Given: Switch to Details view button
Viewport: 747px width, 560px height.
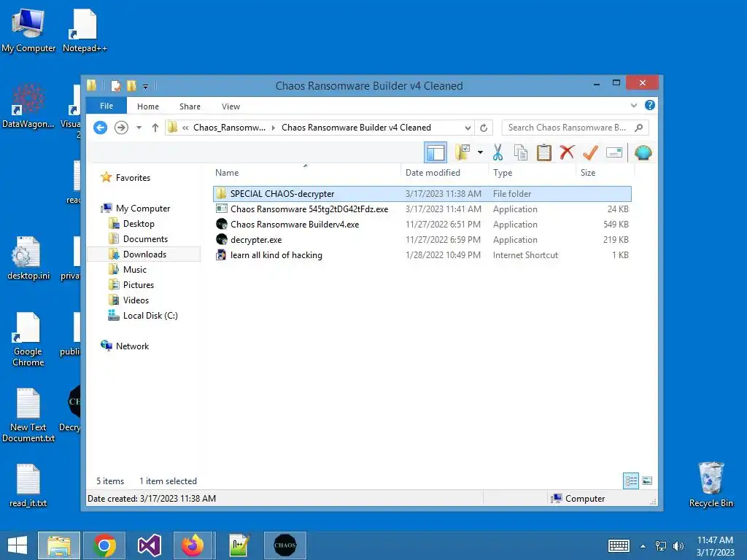Looking at the screenshot, I should click(x=631, y=481).
